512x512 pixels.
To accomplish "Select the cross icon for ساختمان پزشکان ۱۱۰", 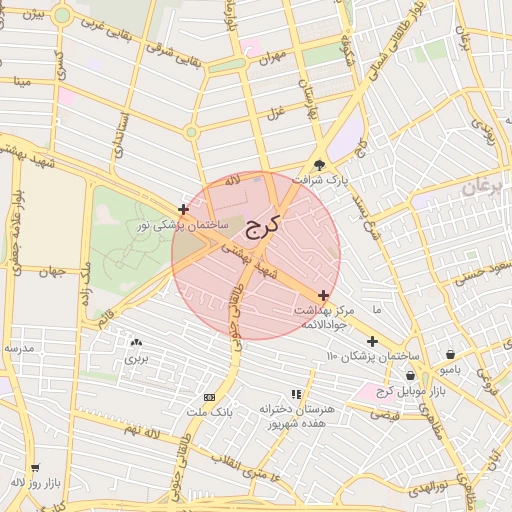I will 372,341.
